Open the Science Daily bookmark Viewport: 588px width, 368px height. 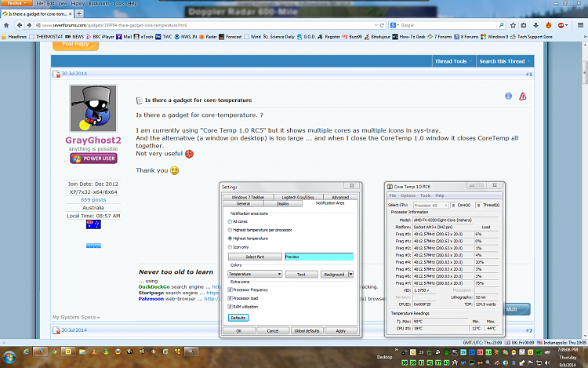(278, 37)
